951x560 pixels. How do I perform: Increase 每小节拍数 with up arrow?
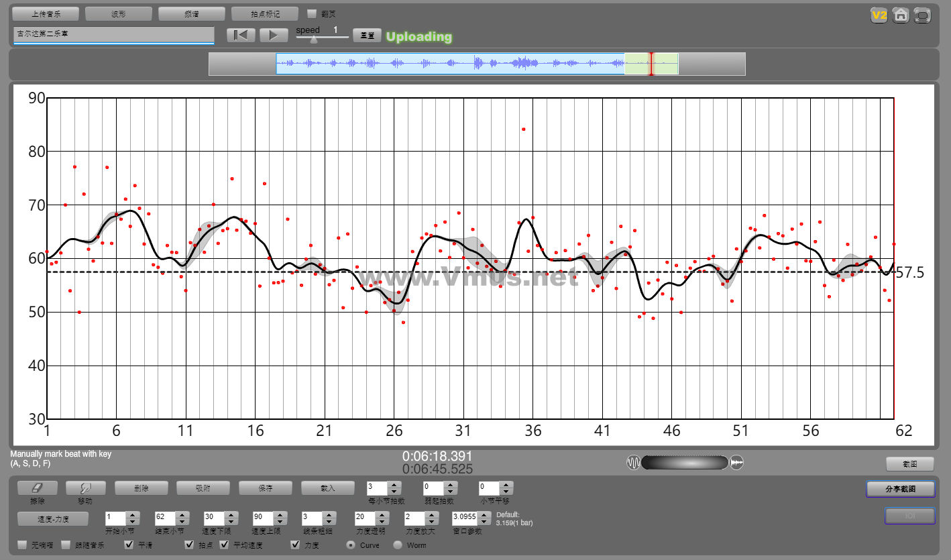395,485
